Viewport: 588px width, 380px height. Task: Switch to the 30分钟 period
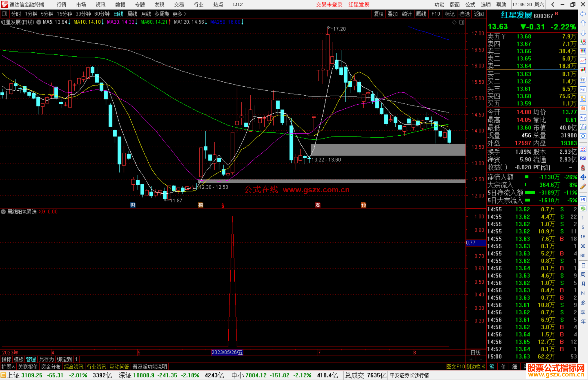point(83,14)
